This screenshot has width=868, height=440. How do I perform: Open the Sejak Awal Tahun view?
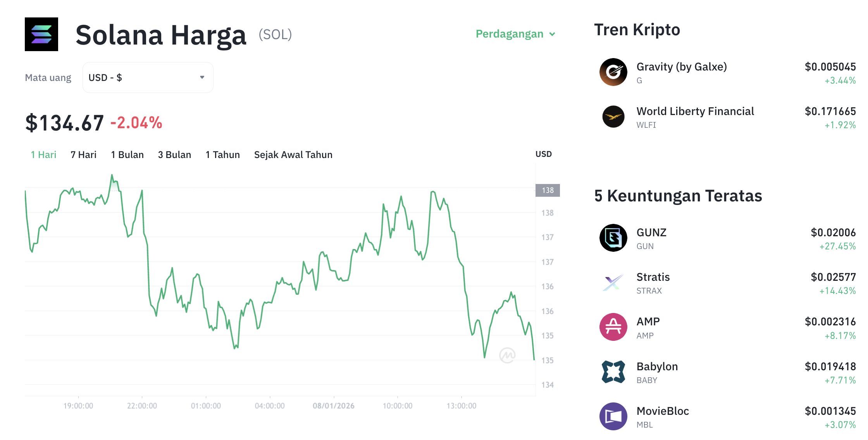click(293, 155)
